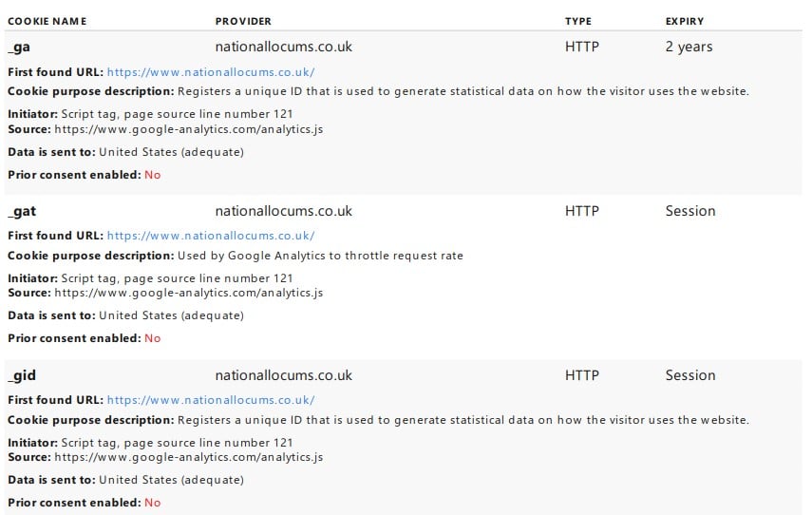Click the PROVIDER column header

[243, 21]
